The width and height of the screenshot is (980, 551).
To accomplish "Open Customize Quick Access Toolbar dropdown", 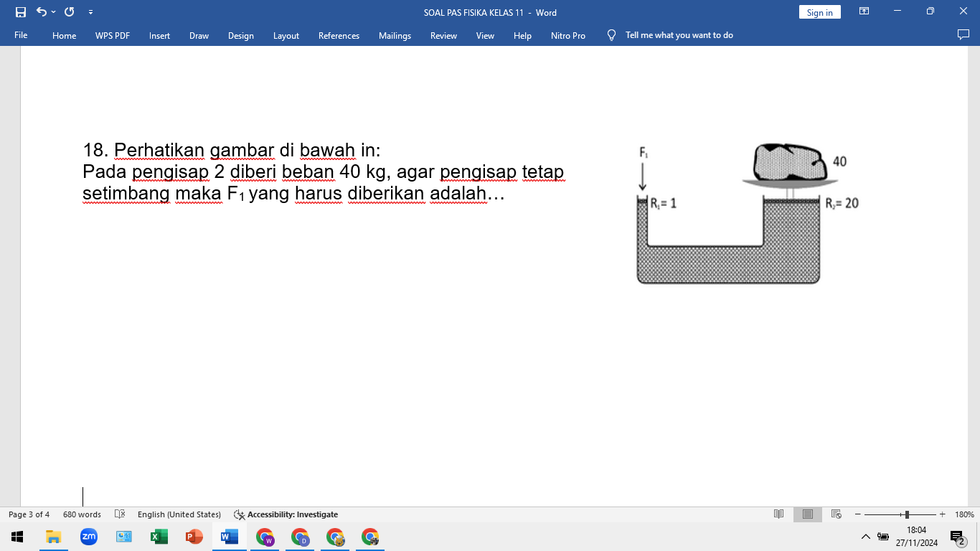I will (x=90, y=12).
